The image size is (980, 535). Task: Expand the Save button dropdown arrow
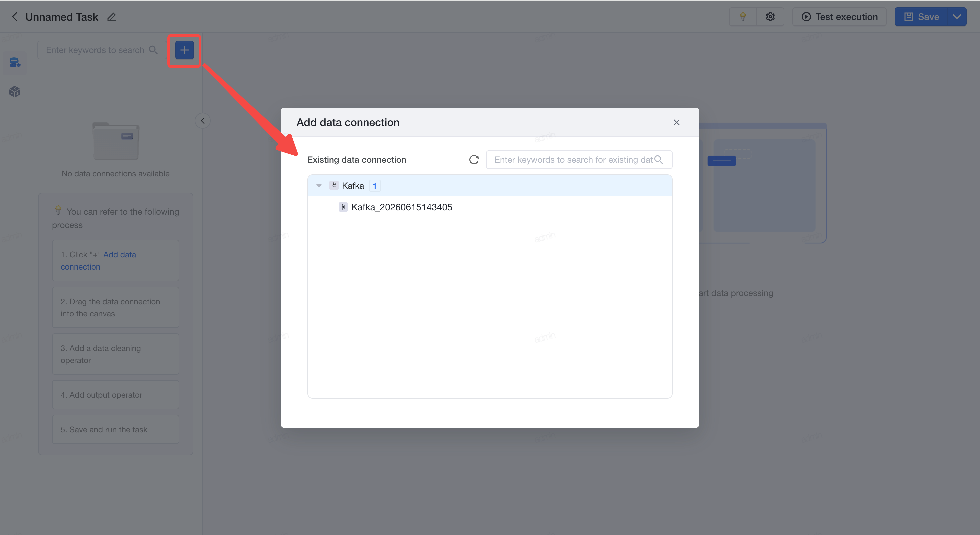pos(956,17)
